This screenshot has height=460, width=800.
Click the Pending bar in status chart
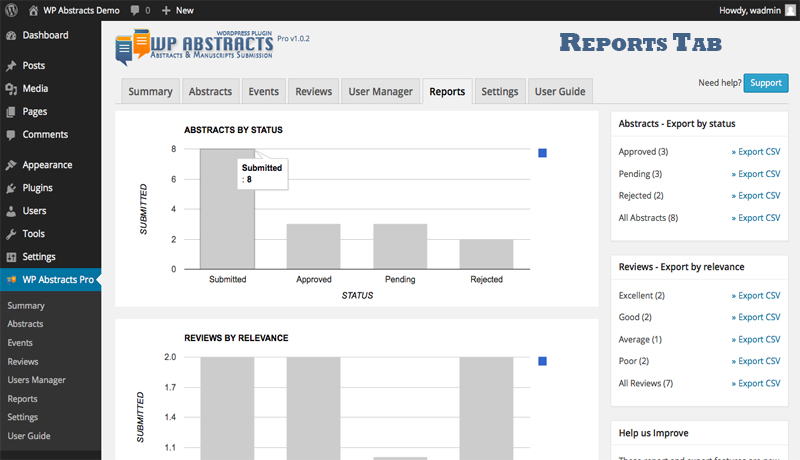click(x=400, y=246)
